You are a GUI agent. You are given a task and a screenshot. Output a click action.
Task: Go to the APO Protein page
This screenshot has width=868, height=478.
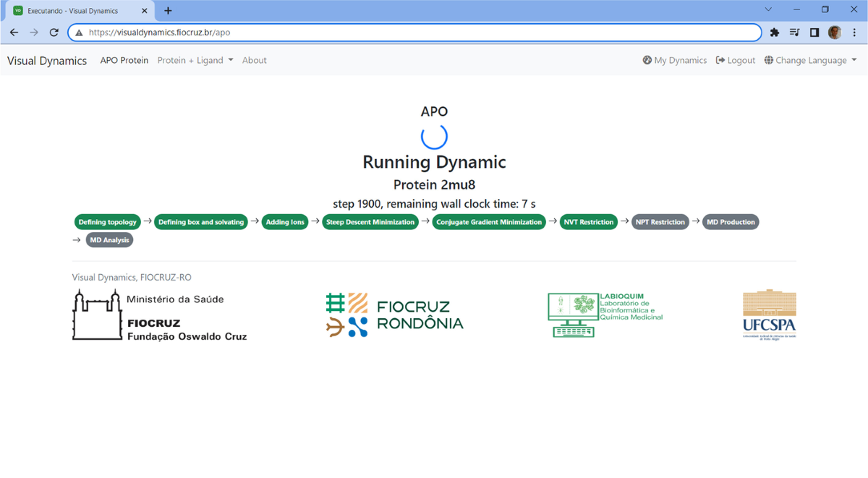(124, 61)
